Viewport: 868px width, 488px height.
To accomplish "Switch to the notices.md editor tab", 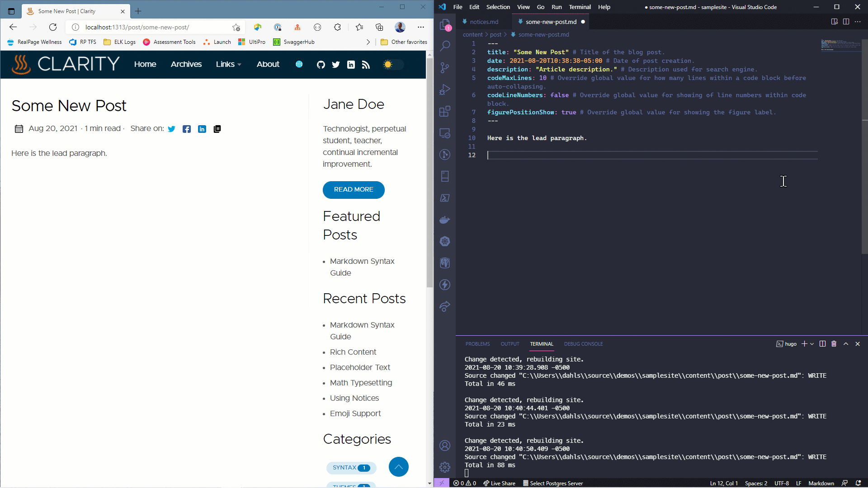I will [x=483, y=22].
